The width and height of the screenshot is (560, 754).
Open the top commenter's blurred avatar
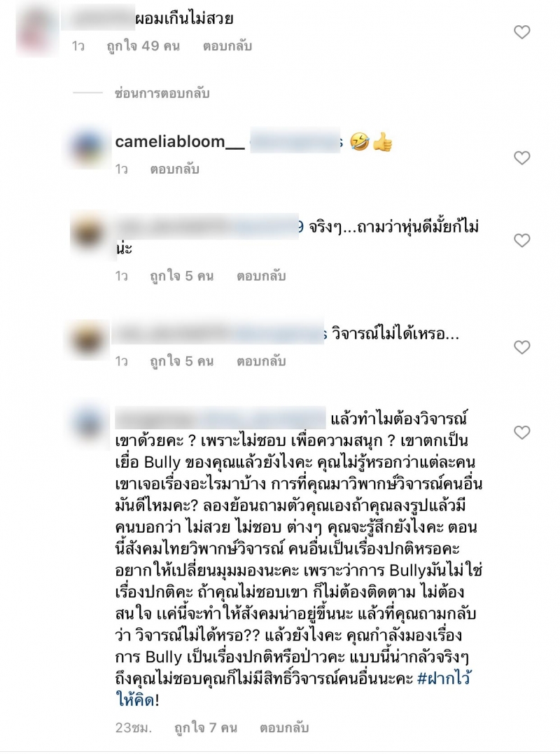(x=38, y=30)
